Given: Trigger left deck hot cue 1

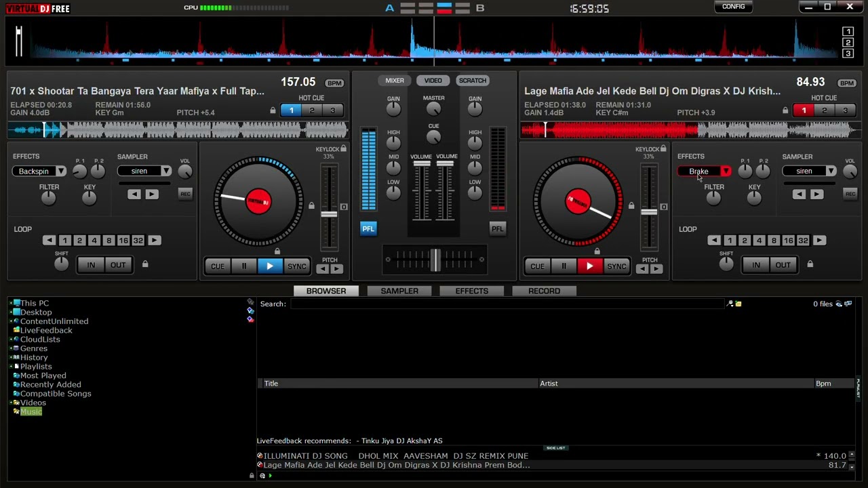Looking at the screenshot, I should coord(291,110).
